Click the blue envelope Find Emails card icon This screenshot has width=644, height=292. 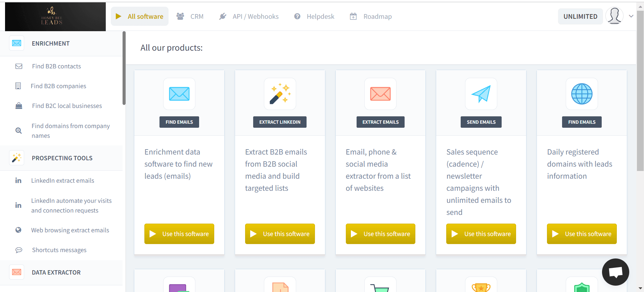tap(179, 94)
